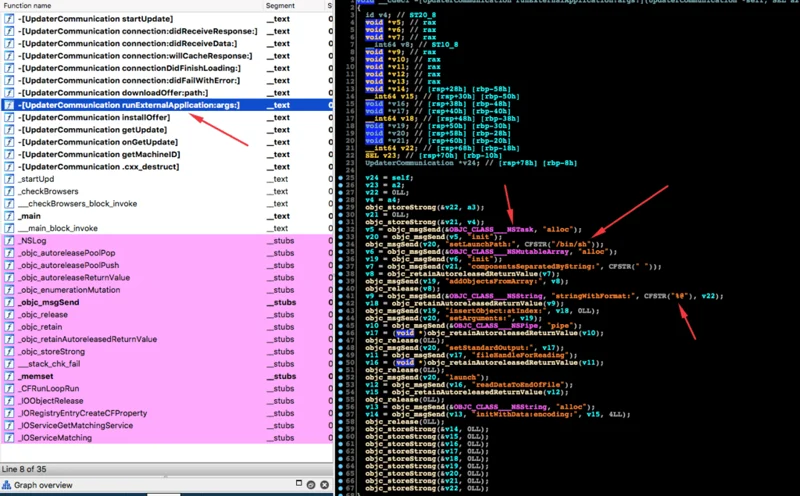
Task: Click function icon beside downloadOffer:path: row
Action: [9, 93]
